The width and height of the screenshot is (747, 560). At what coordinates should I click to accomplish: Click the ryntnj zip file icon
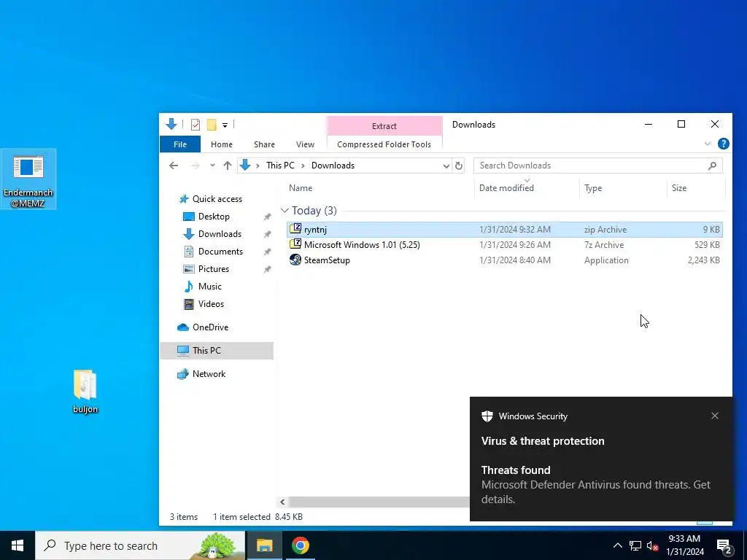[295, 229]
